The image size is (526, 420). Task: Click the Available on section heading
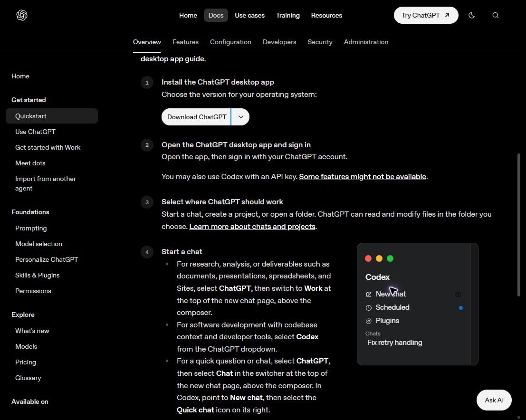(x=30, y=401)
